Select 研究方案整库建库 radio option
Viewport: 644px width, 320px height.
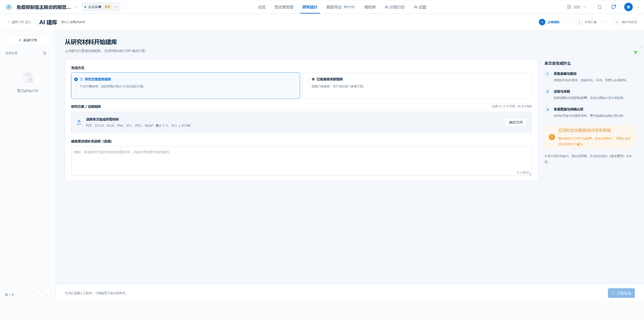[x=185, y=86]
